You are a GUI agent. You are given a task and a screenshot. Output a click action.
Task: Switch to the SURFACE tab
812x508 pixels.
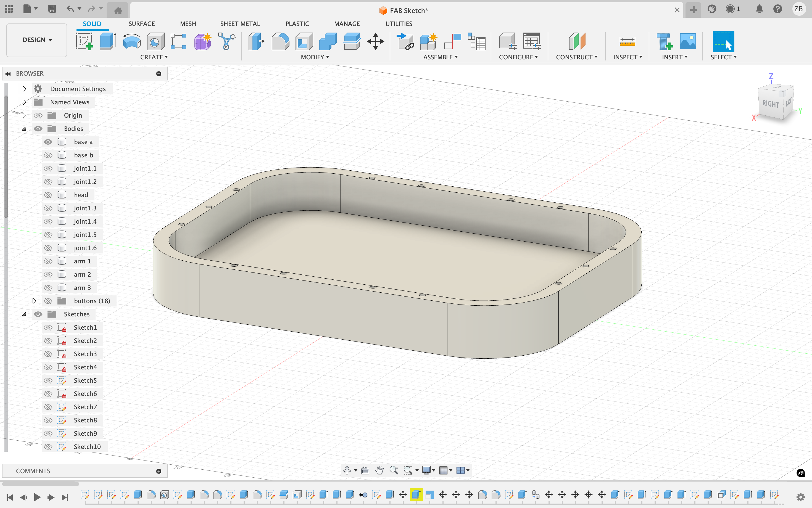click(x=141, y=24)
